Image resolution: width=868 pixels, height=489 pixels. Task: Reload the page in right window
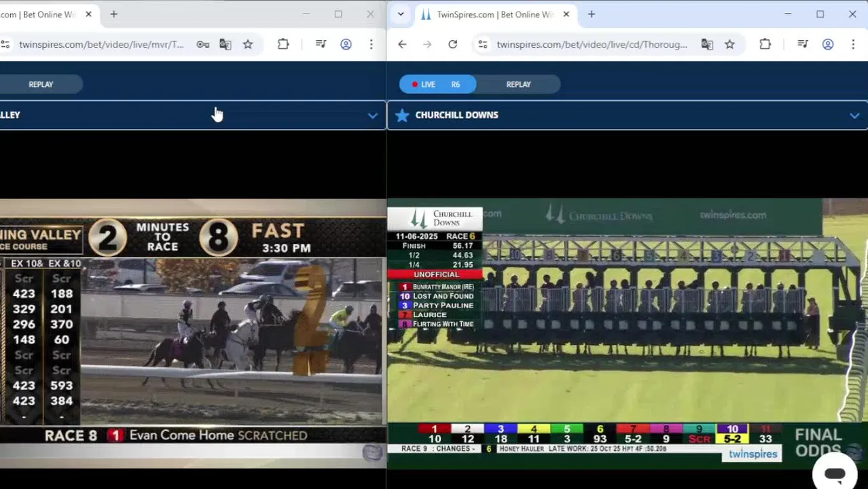point(452,45)
